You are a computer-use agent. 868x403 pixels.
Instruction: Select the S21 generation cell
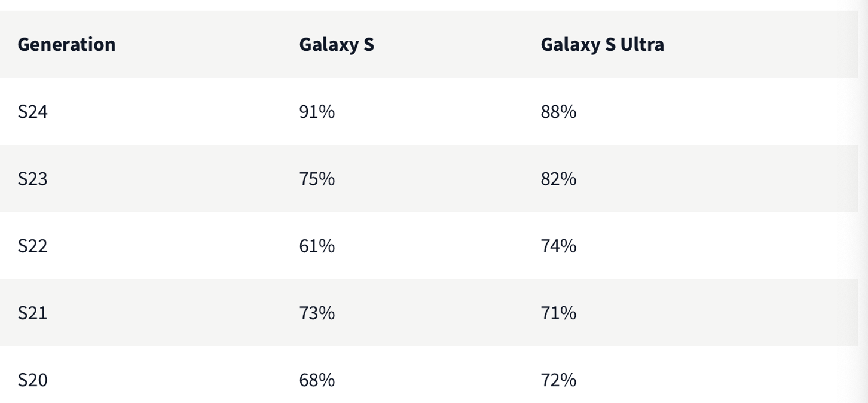[32, 313]
